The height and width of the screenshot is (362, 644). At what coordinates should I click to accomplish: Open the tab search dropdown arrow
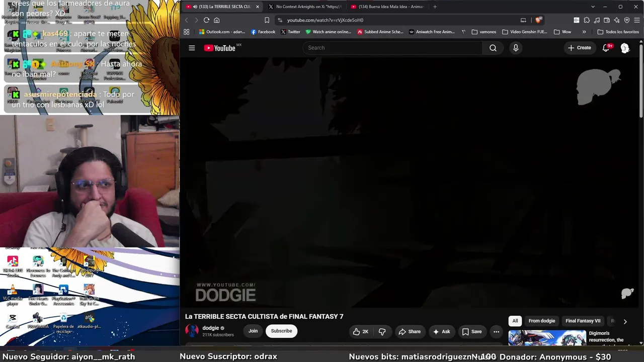pyautogui.click(x=593, y=7)
